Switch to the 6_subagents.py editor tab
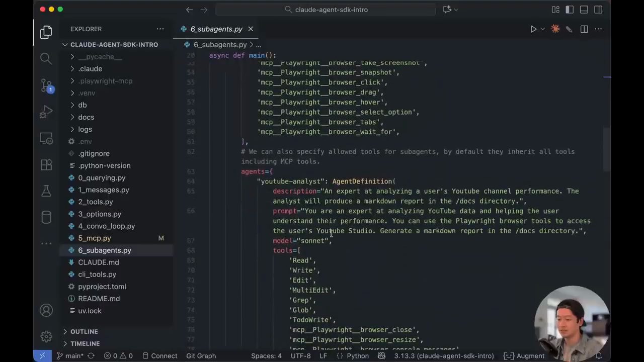This screenshot has height=362, width=644. coord(216,29)
